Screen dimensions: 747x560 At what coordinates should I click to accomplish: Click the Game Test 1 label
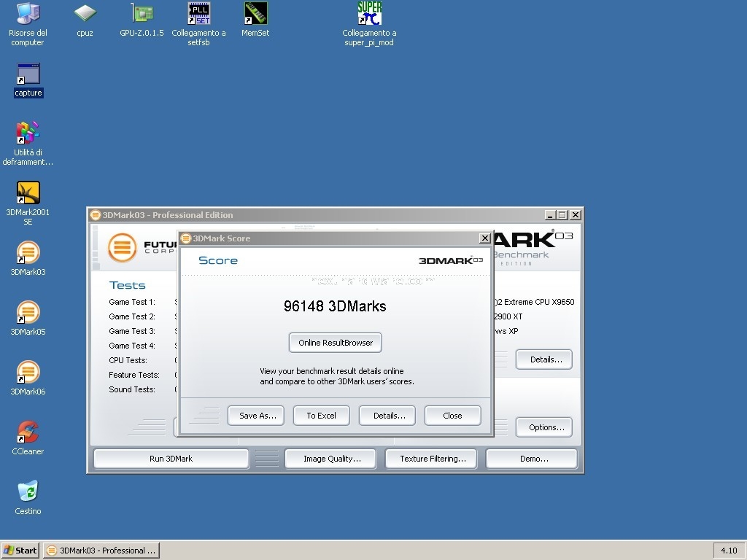pyautogui.click(x=132, y=302)
